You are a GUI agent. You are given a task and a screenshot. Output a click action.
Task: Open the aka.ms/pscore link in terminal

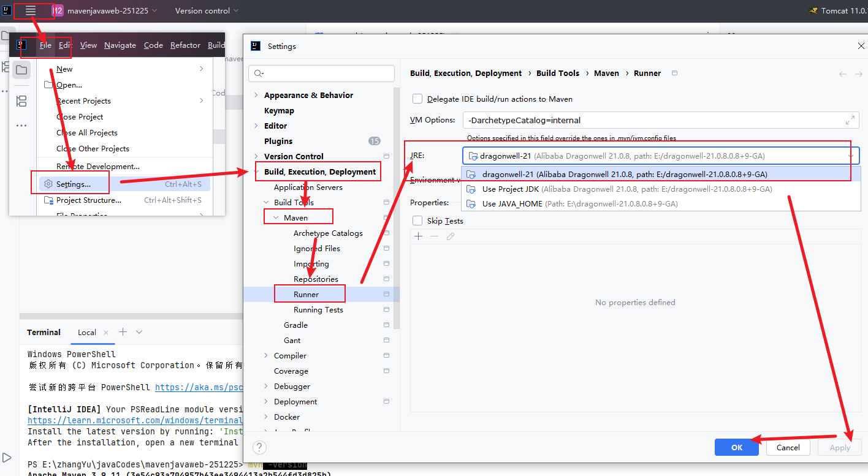tap(199, 387)
